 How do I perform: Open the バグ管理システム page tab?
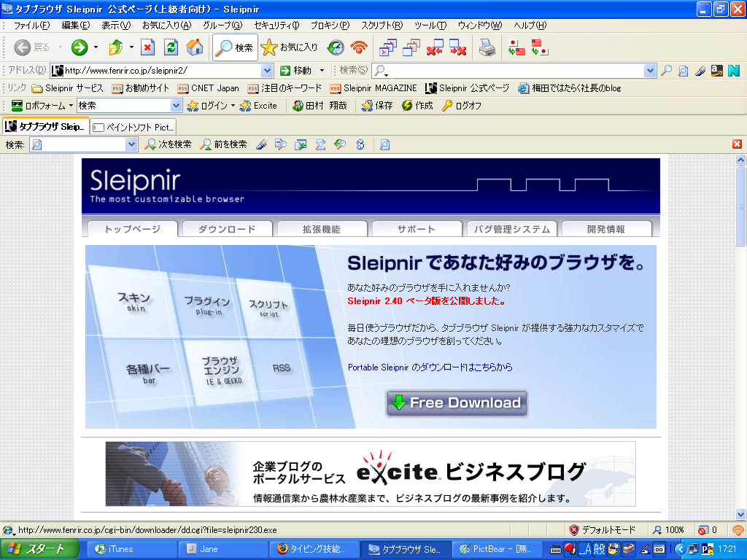(511, 229)
